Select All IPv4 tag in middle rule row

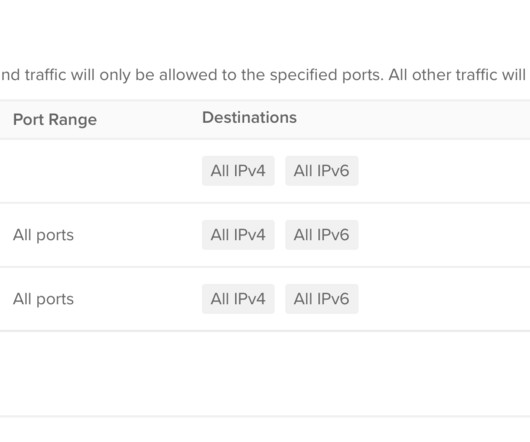click(238, 235)
